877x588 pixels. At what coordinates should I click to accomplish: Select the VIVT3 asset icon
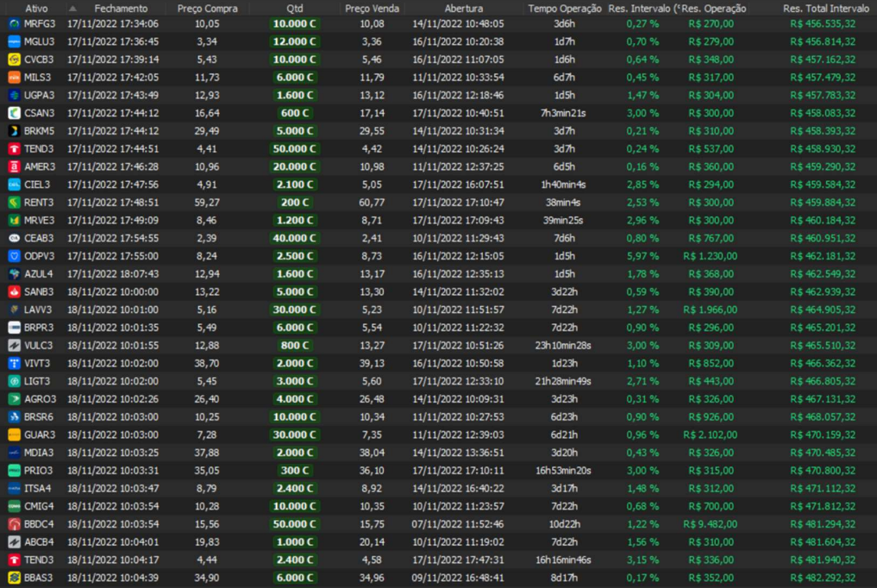click(x=14, y=364)
